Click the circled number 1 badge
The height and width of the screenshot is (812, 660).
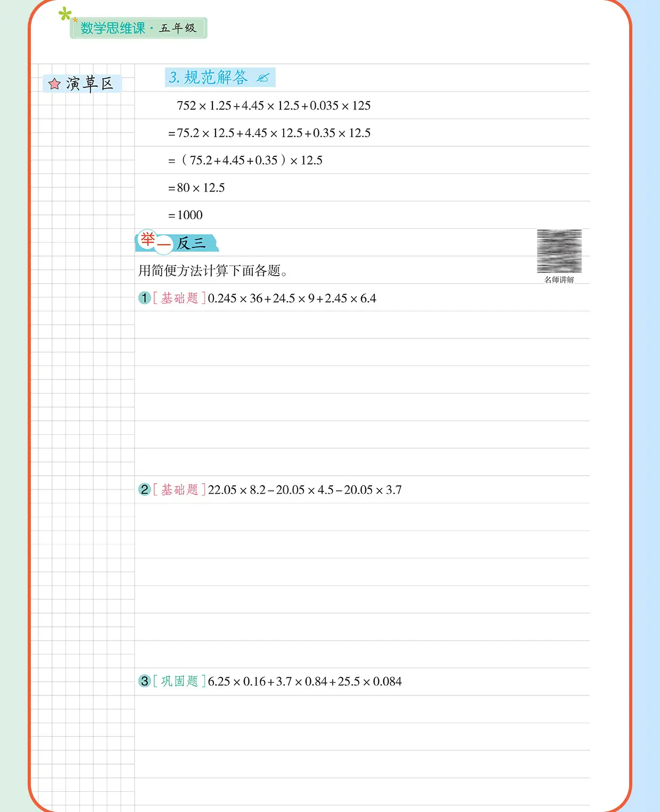tap(144, 298)
